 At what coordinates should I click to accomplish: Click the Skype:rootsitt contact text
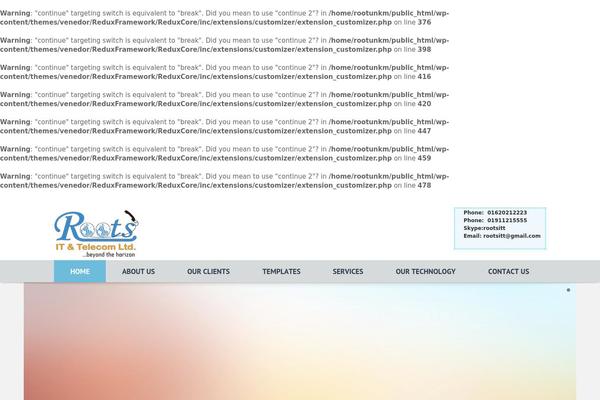coord(484,228)
